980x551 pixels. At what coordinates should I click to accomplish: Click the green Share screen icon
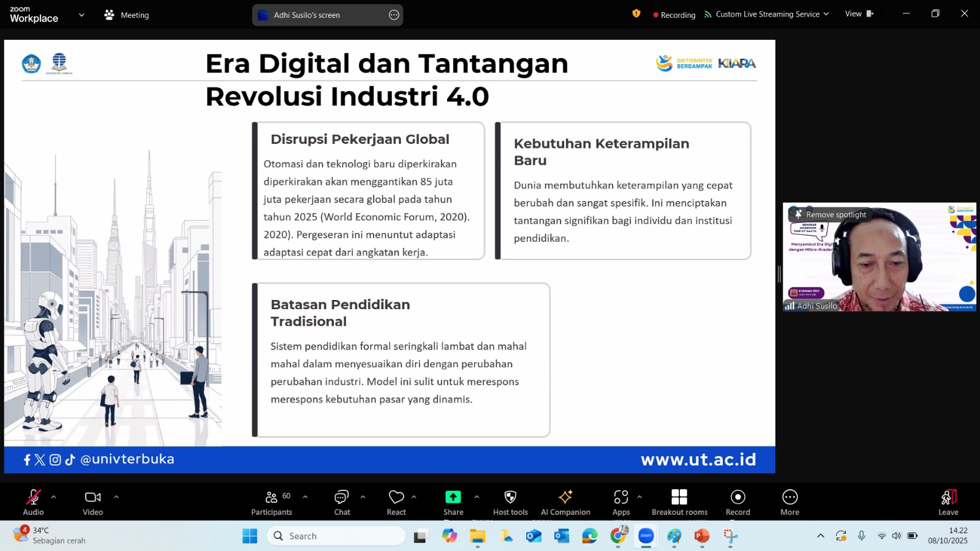(x=453, y=497)
